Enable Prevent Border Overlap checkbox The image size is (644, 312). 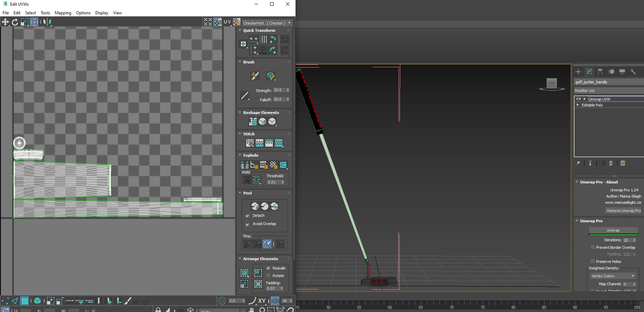(x=593, y=248)
